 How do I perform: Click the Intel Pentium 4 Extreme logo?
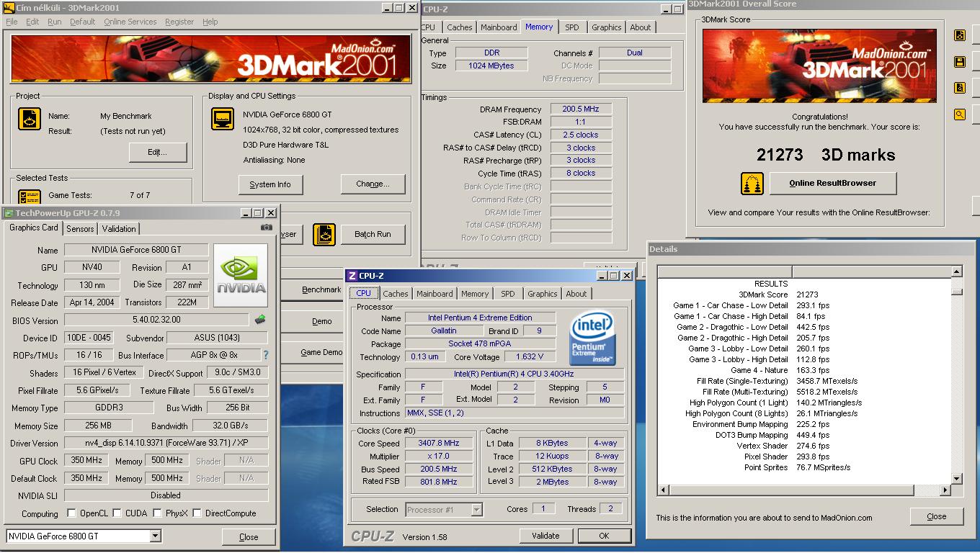pos(592,339)
